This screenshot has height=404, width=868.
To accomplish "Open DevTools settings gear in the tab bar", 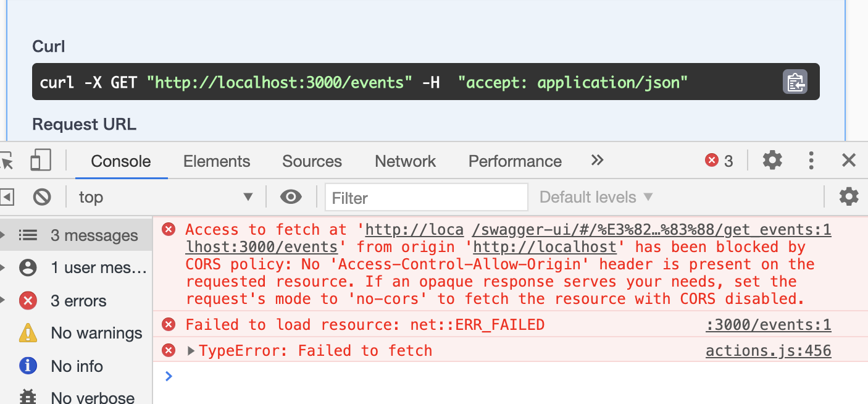I will [x=772, y=161].
